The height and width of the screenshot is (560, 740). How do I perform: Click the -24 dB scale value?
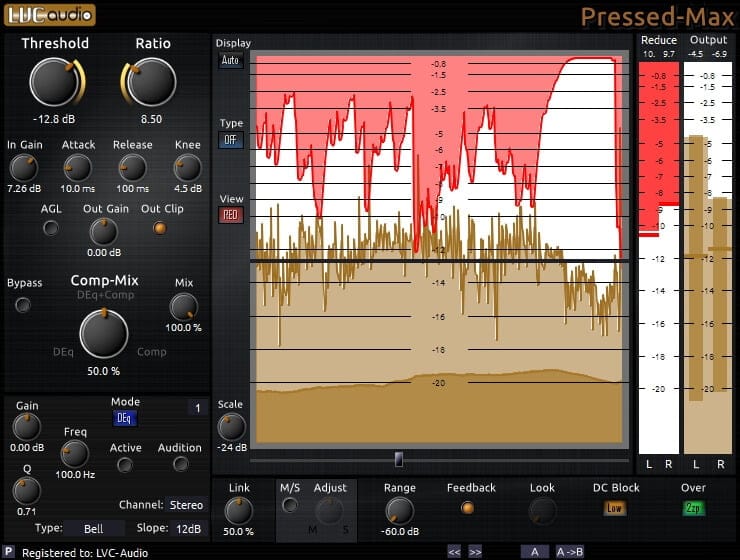[232, 447]
